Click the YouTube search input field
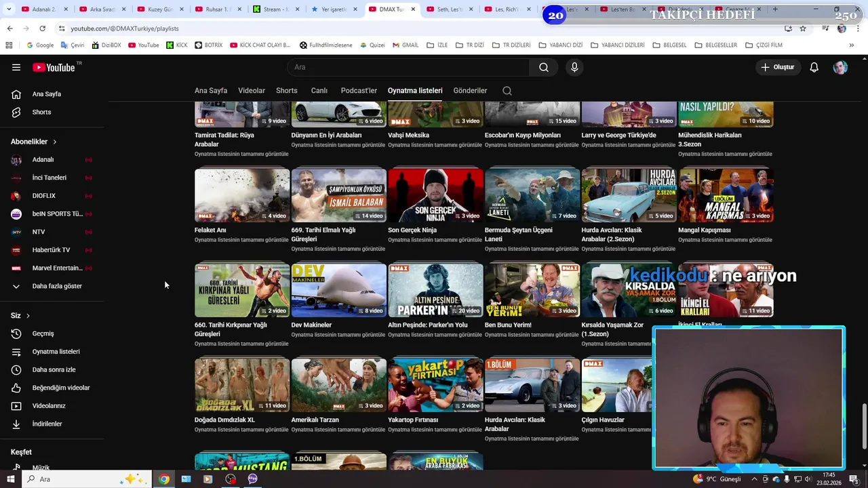Screen dimensions: 868x488 click(408, 67)
